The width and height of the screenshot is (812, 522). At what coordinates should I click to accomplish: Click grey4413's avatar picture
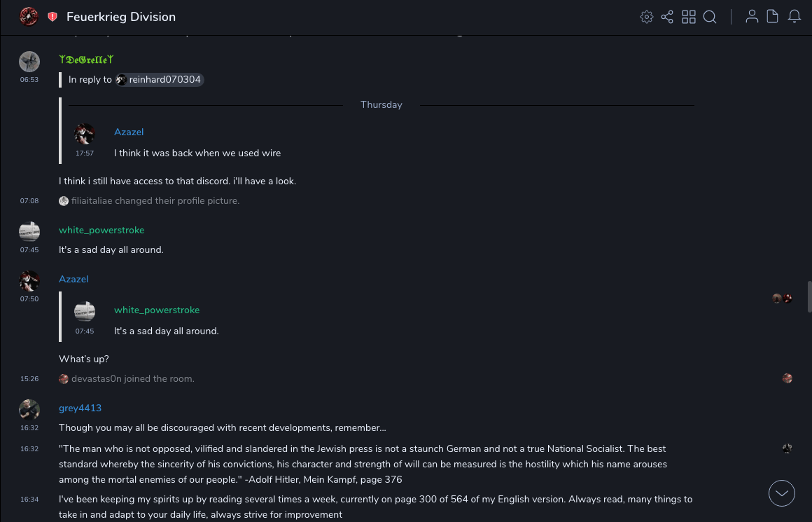[29, 409]
